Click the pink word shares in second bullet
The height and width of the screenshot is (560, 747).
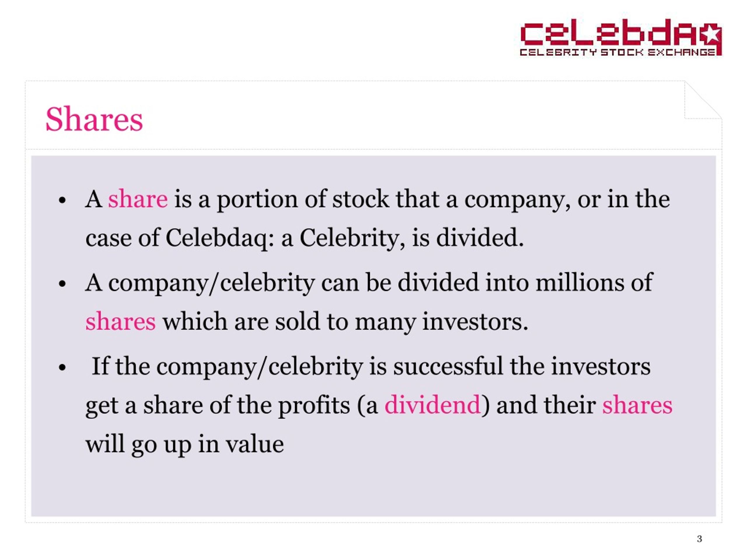pyautogui.click(x=121, y=321)
